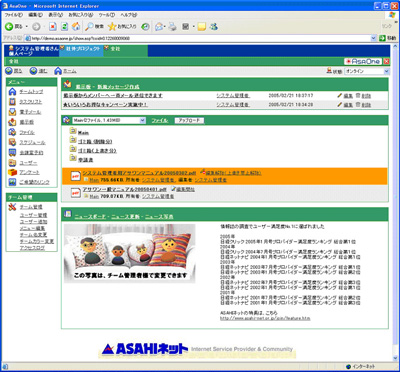
Task: Expand the Main file folder dropdown
Action: pos(109,120)
